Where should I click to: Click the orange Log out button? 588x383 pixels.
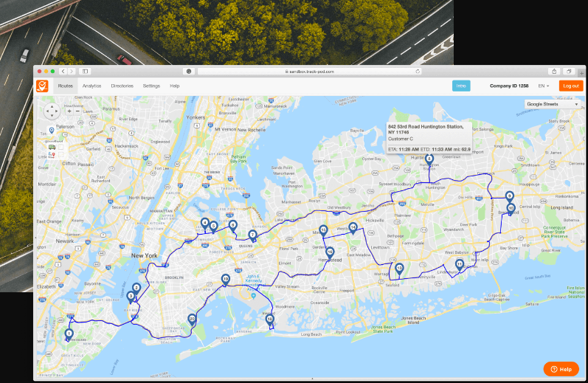coord(571,86)
